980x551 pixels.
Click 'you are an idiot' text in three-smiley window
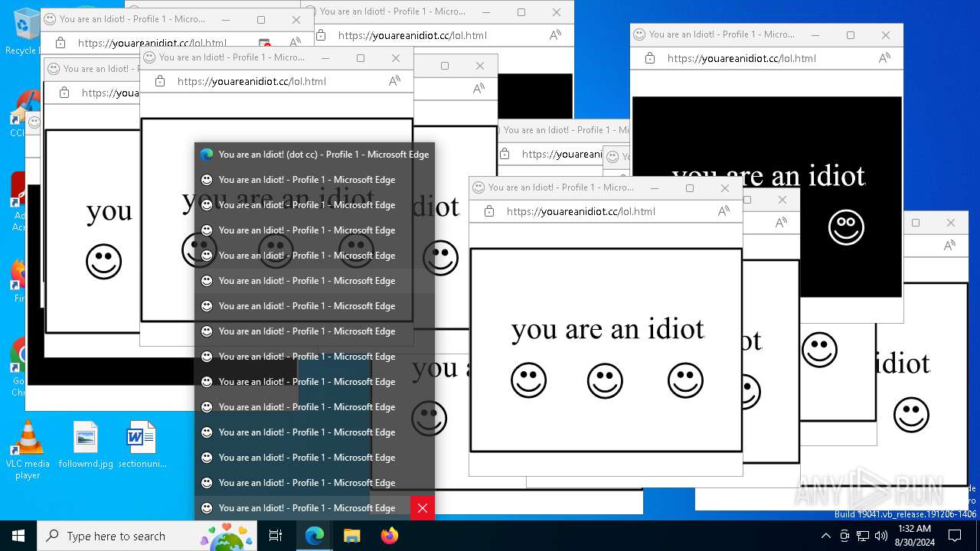tap(608, 330)
